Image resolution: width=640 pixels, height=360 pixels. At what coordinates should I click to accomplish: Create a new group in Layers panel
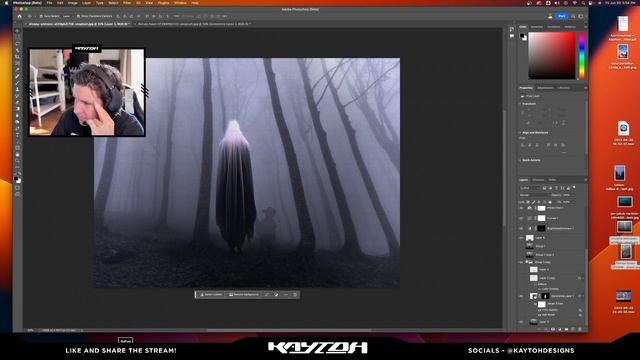(566, 329)
